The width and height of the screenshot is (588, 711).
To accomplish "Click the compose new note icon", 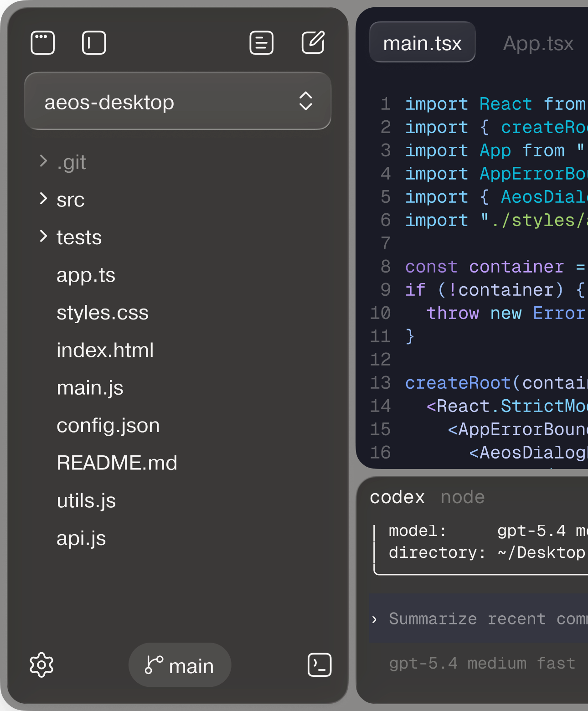I will point(313,43).
